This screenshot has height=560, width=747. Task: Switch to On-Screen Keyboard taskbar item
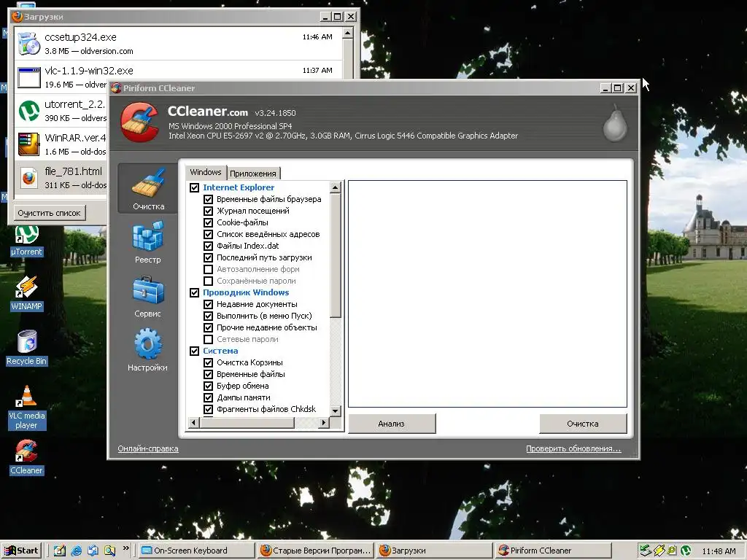196,551
